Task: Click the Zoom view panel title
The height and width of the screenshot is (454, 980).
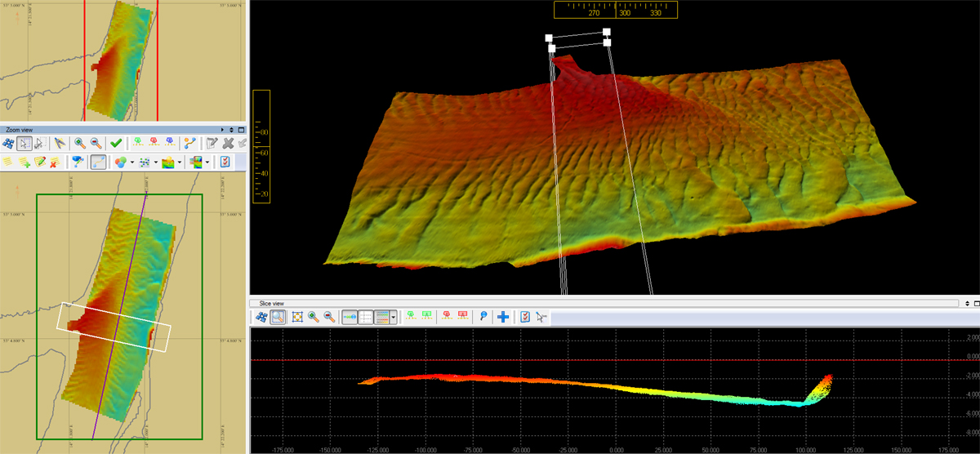Action: pos(20,130)
